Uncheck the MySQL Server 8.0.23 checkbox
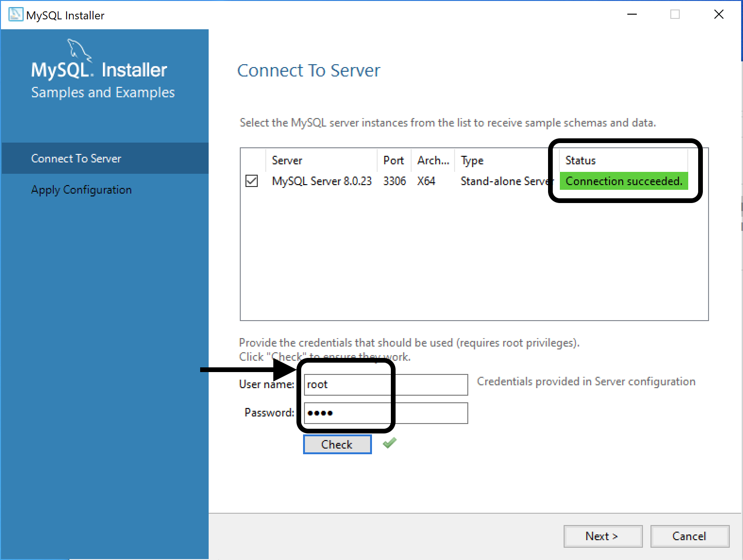The height and width of the screenshot is (560, 743). pyautogui.click(x=252, y=181)
